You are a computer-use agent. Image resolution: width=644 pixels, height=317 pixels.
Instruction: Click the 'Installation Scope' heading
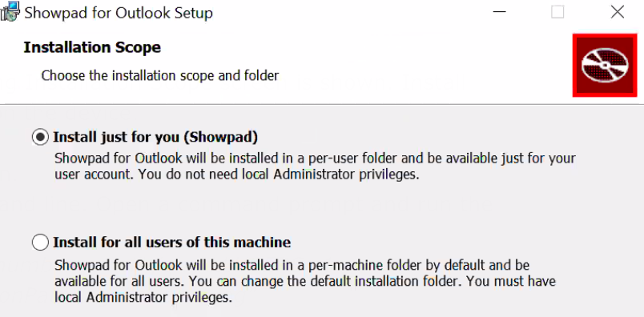(92, 48)
